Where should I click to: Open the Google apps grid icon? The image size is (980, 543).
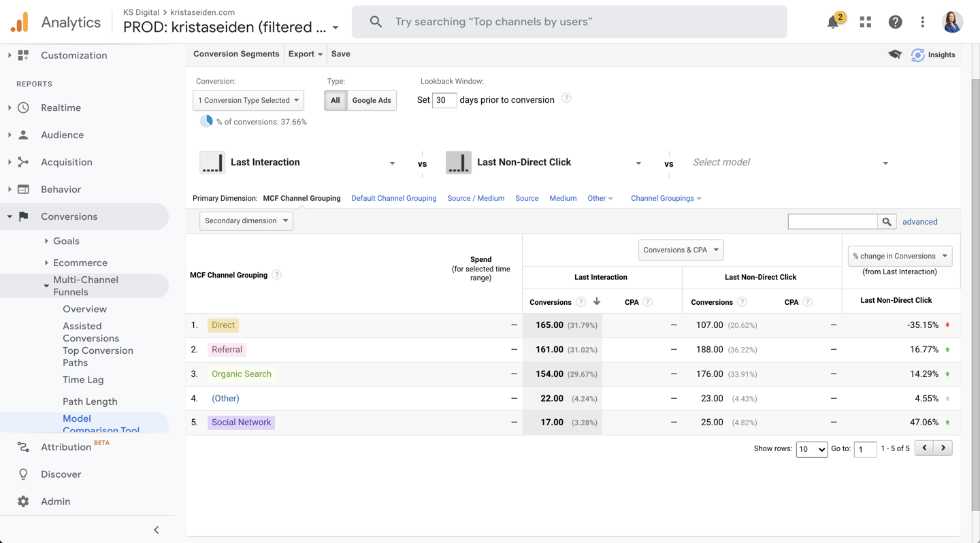point(866,22)
